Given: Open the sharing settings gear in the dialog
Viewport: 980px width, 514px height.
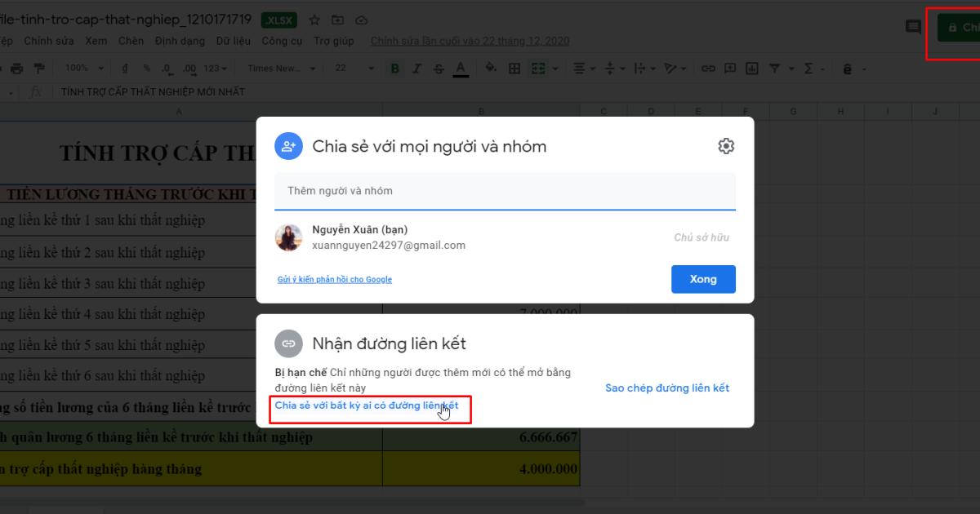Looking at the screenshot, I should click(725, 146).
